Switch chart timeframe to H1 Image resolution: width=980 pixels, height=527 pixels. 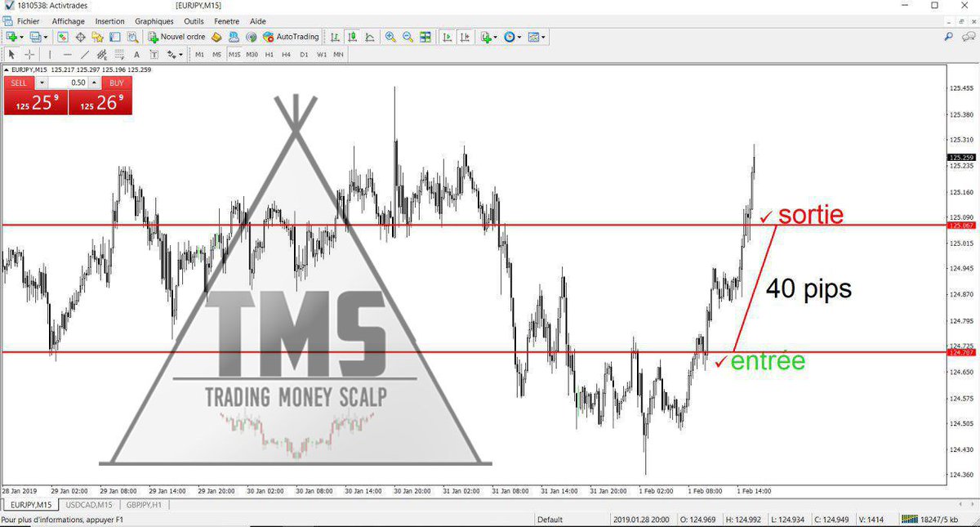coord(271,54)
